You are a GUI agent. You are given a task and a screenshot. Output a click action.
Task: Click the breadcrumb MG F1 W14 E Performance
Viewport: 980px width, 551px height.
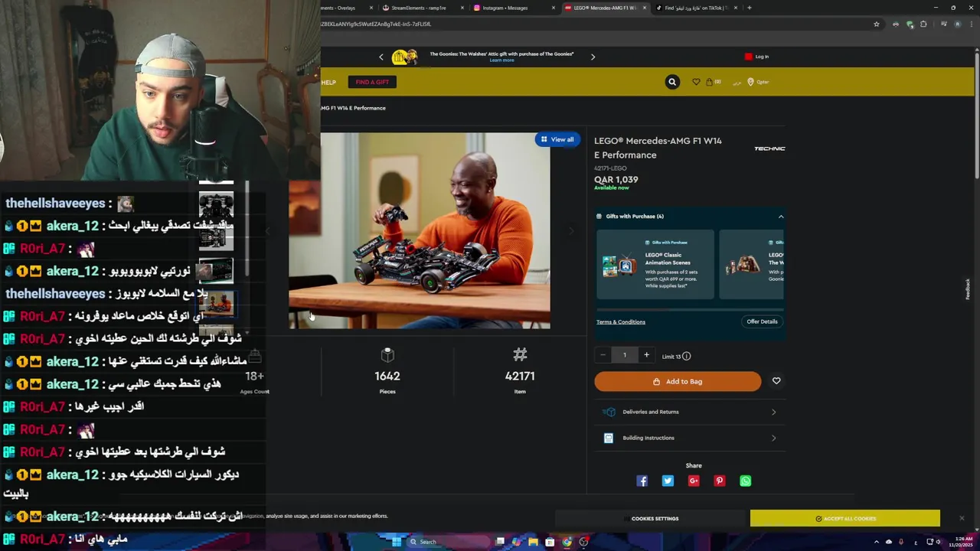pos(353,108)
